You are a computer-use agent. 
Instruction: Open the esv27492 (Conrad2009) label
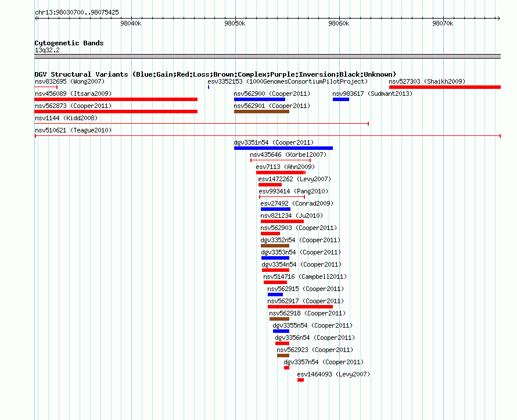pyautogui.click(x=297, y=203)
